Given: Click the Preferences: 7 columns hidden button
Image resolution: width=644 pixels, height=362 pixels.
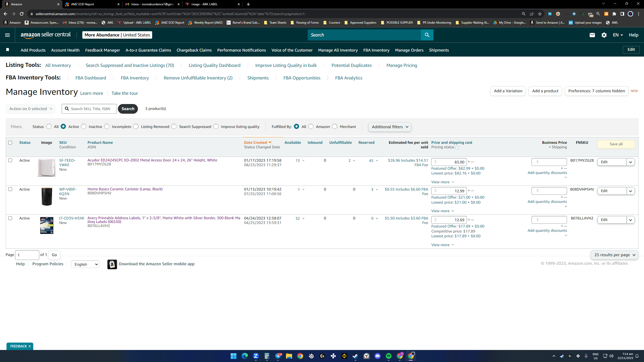Looking at the screenshot, I should (x=596, y=91).
